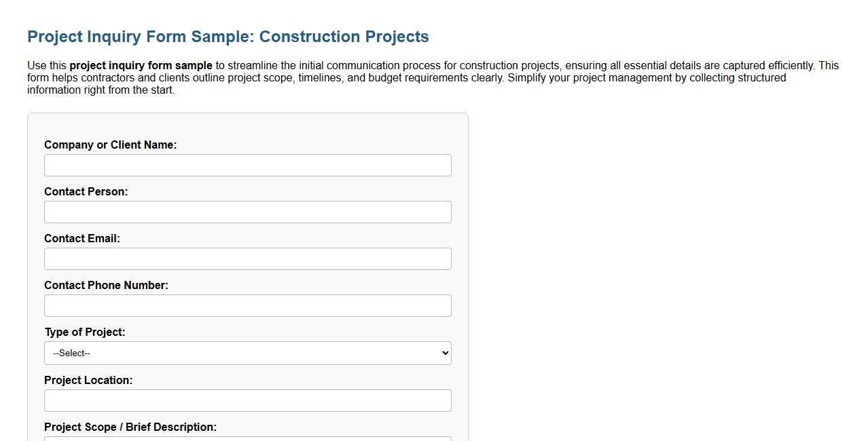Click the 'Type of Project:' label

pyautogui.click(x=85, y=332)
